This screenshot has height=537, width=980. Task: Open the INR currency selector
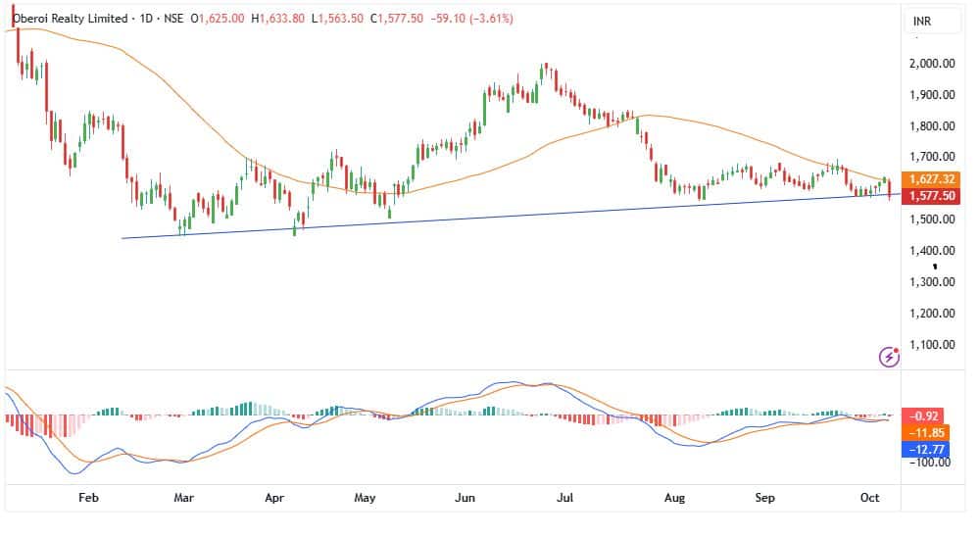point(921,21)
